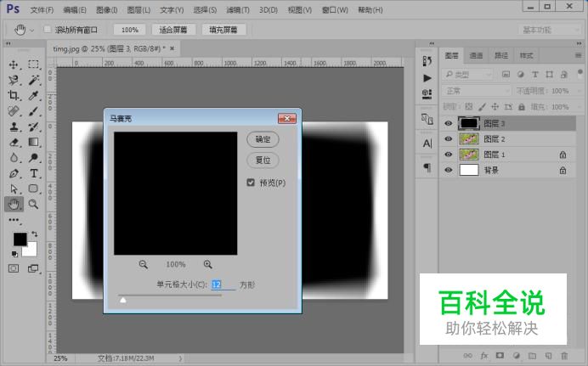588x366 pixels.
Task: Open the fill 100% dropdown
Action: pos(579,107)
